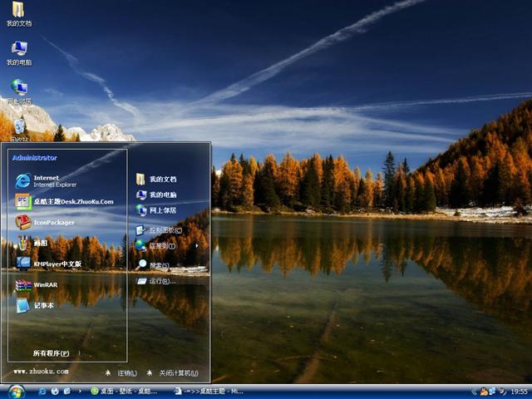Open 桌酷主题 Desk.ZhuoKu.Com shortcut
The width and height of the screenshot is (532, 399).
pos(66,201)
